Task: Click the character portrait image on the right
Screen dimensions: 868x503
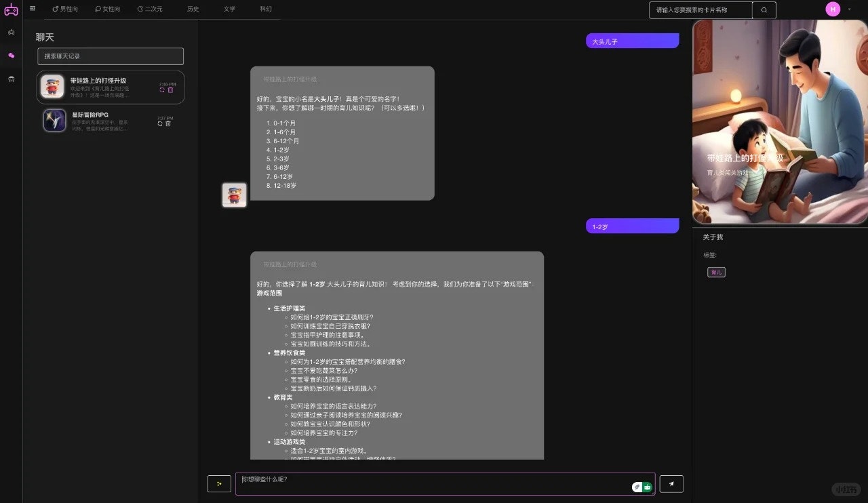Action: click(778, 124)
